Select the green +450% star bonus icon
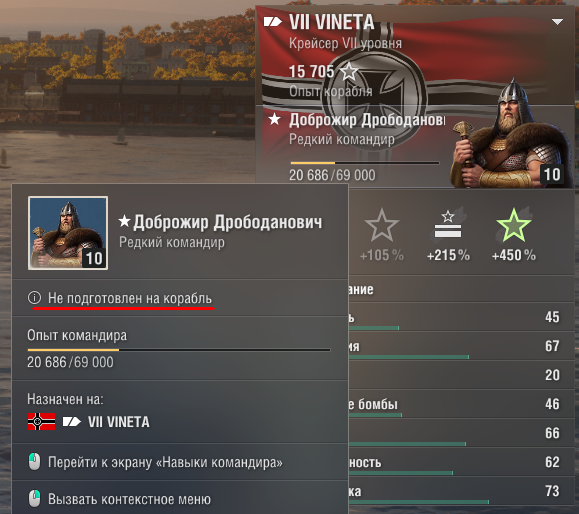Screen dimensions: 579x514 click(514, 225)
